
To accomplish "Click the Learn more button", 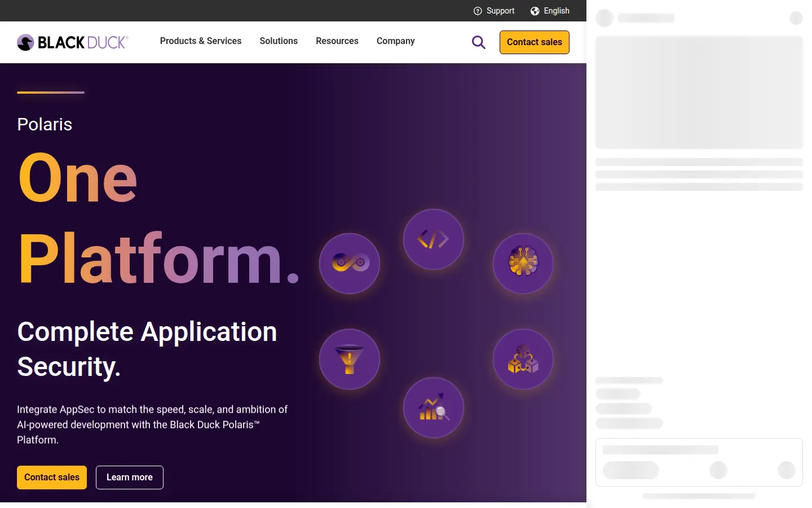I will (130, 478).
